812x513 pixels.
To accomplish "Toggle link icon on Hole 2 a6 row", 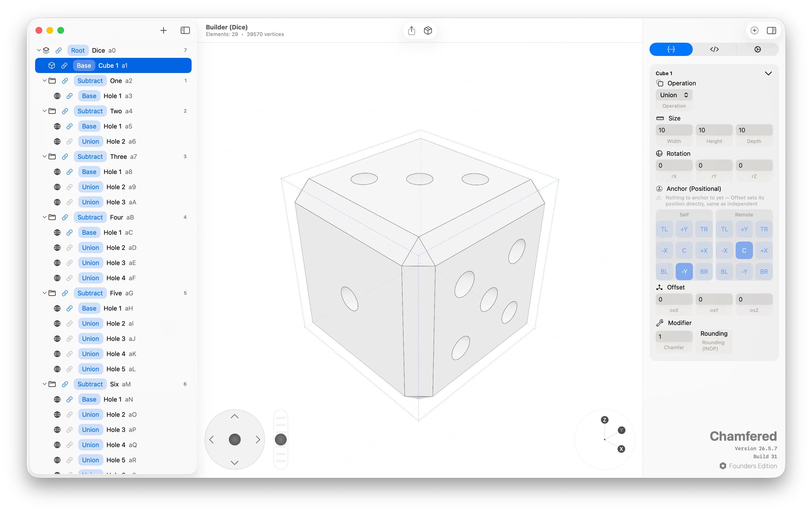I will (x=69, y=141).
